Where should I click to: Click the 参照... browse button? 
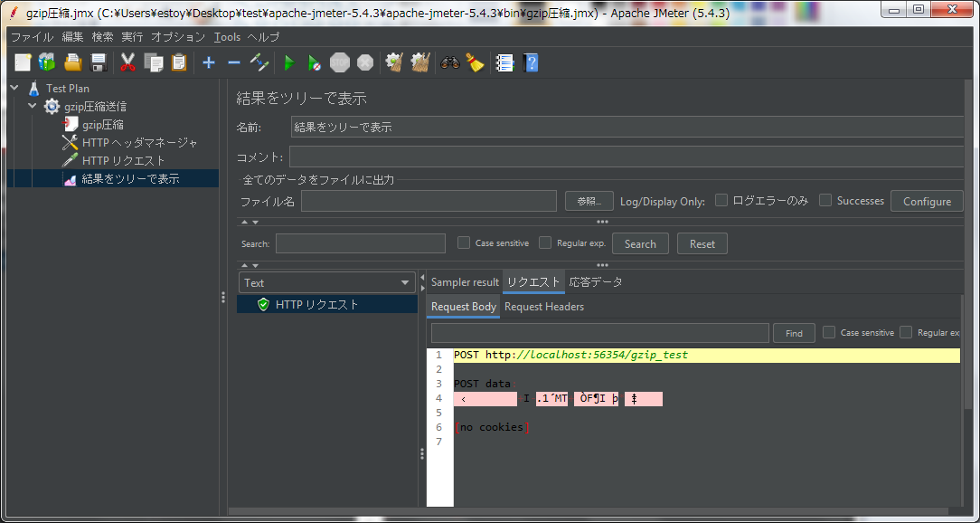tap(589, 201)
